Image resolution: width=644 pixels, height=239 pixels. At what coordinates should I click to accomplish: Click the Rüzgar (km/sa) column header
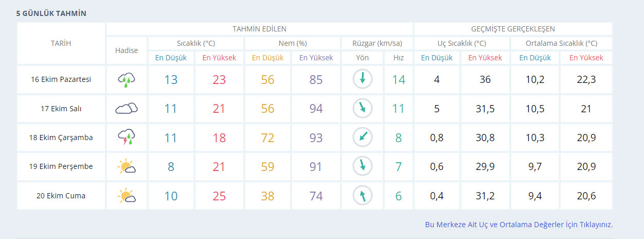point(377,43)
